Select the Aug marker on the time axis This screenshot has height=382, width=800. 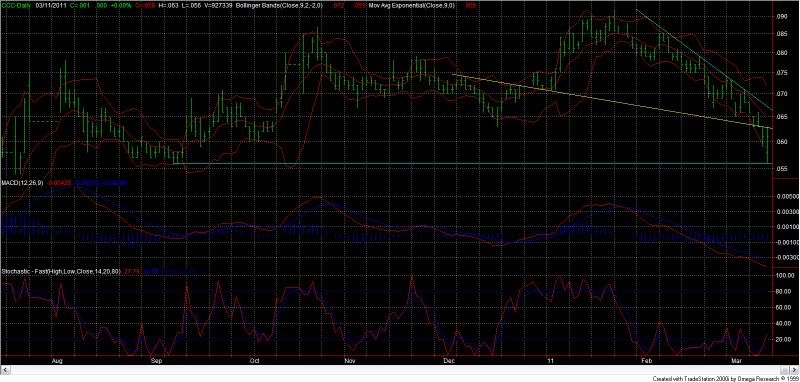tap(57, 361)
